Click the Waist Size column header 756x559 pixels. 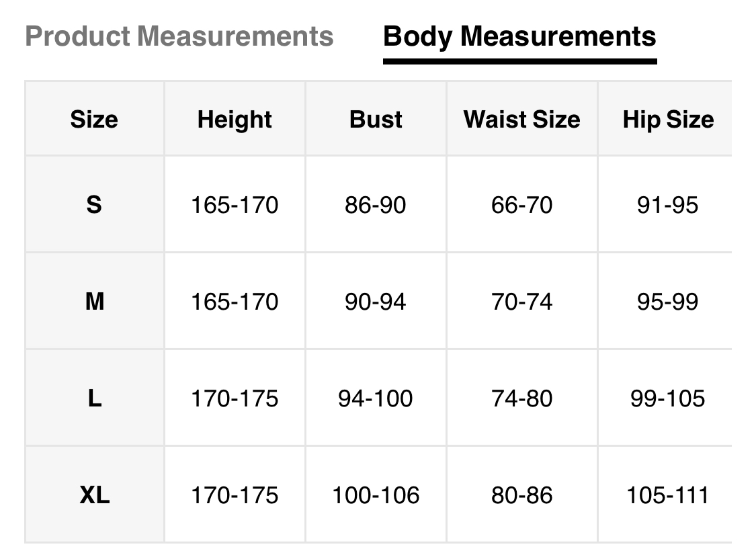click(x=521, y=120)
